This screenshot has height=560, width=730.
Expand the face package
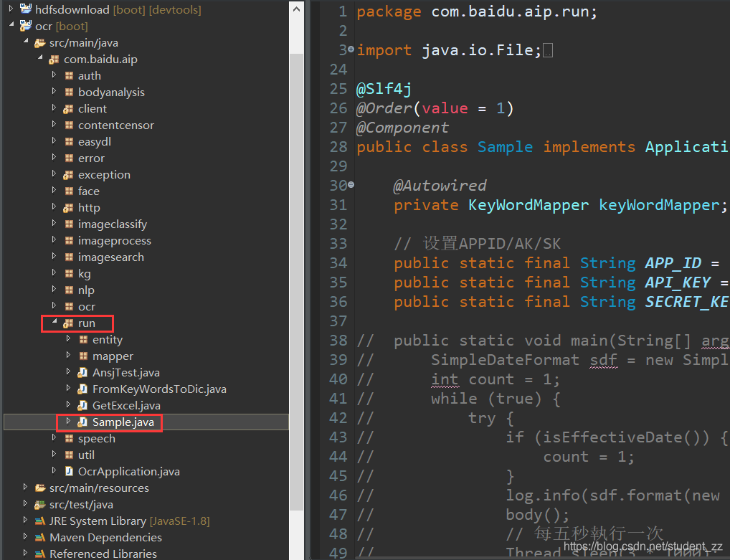(x=54, y=190)
